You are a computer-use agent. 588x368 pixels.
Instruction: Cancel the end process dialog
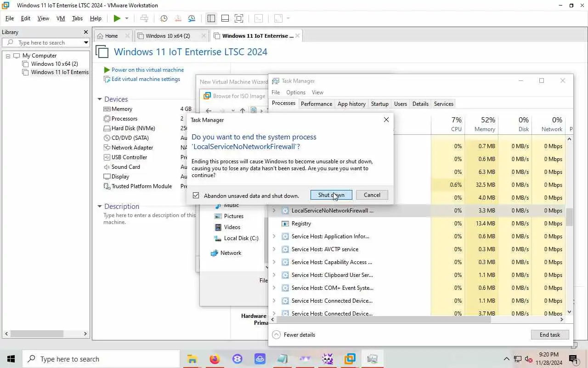[x=372, y=195]
